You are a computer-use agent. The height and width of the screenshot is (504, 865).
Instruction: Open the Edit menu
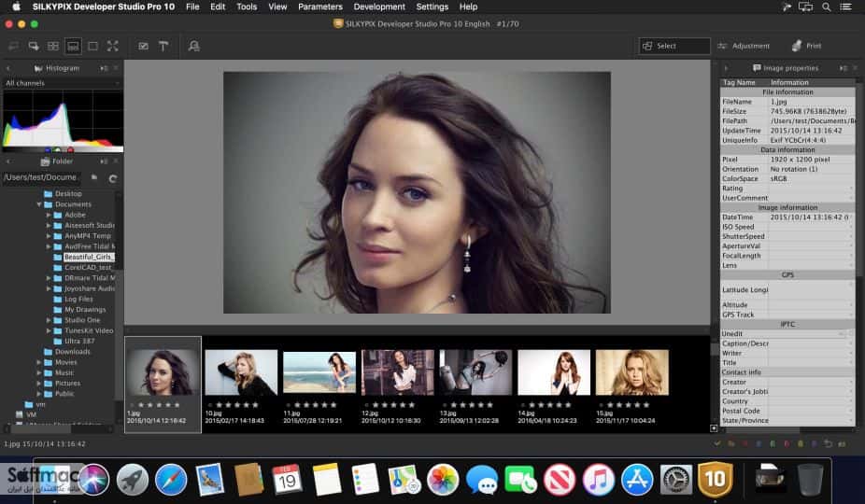pyautogui.click(x=218, y=7)
